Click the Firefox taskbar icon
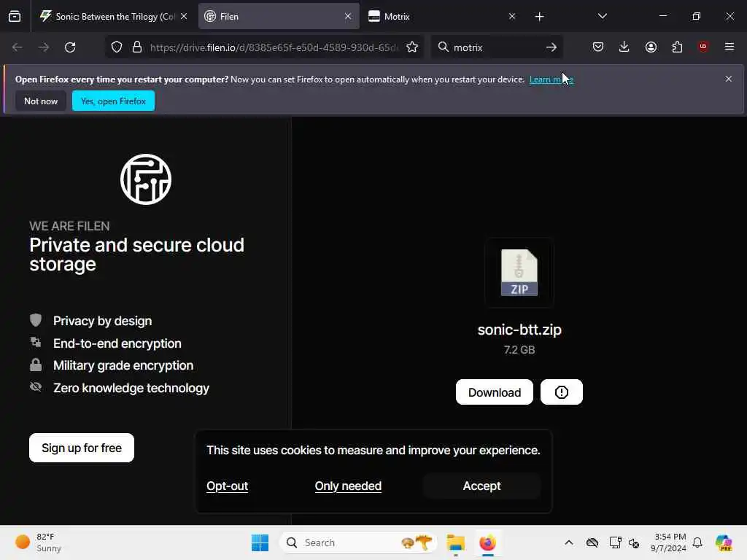 pyautogui.click(x=488, y=542)
